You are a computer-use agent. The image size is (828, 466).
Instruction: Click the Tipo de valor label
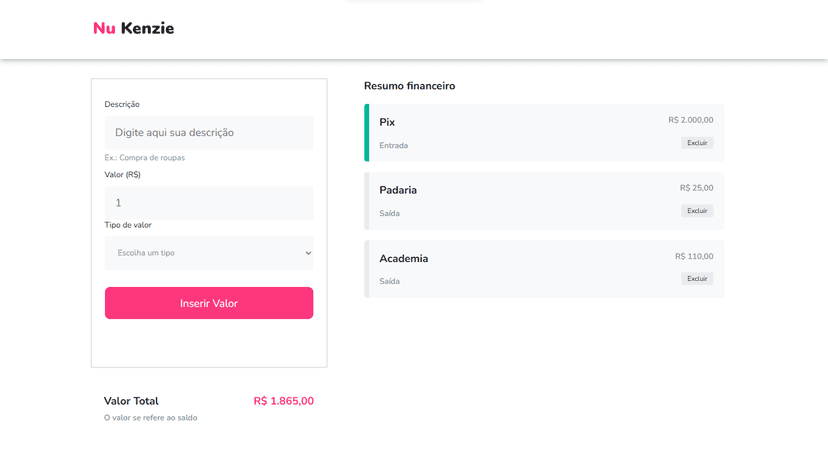click(x=128, y=225)
